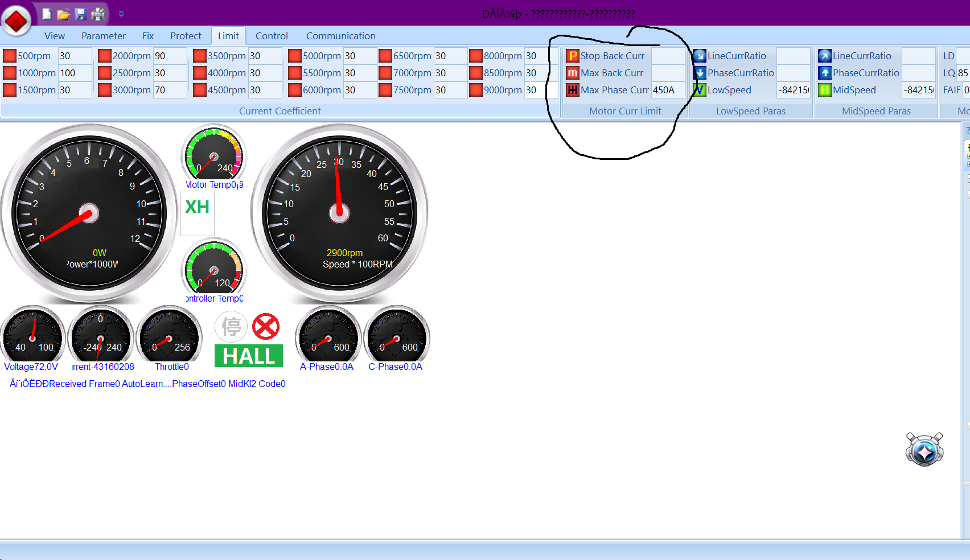This screenshot has height=560, width=970.
Task: Click the XH status label
Action: click(x=198, y=207)
